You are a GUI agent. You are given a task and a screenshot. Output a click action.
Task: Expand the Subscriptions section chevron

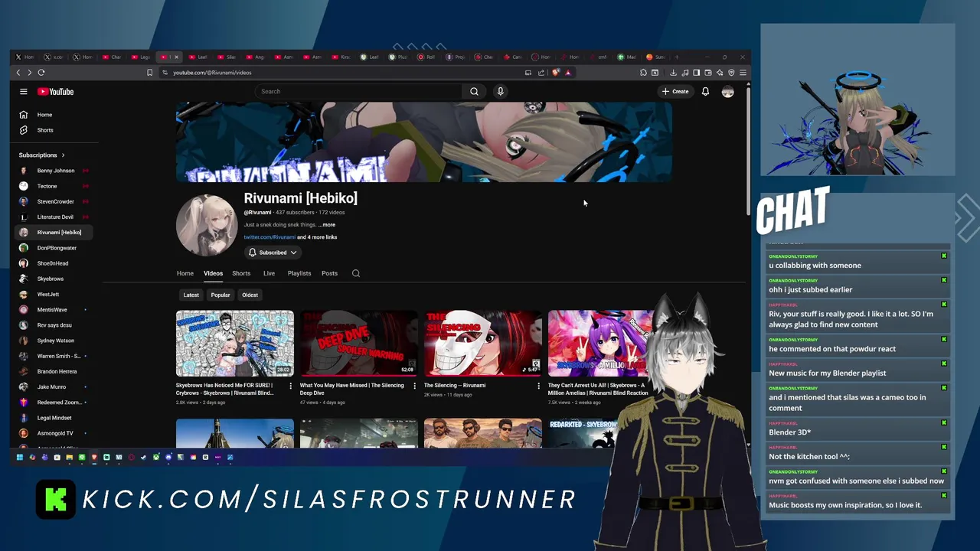[63, 155]
